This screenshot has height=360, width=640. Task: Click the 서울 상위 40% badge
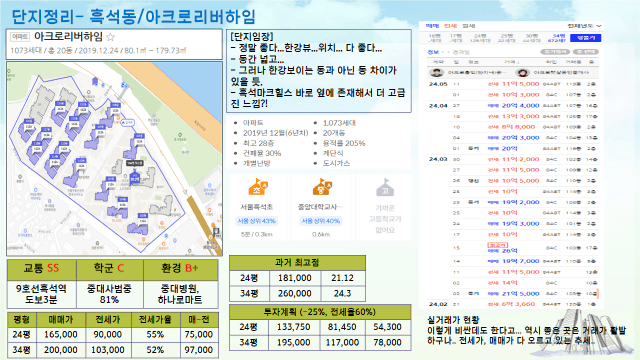(321, 221)
